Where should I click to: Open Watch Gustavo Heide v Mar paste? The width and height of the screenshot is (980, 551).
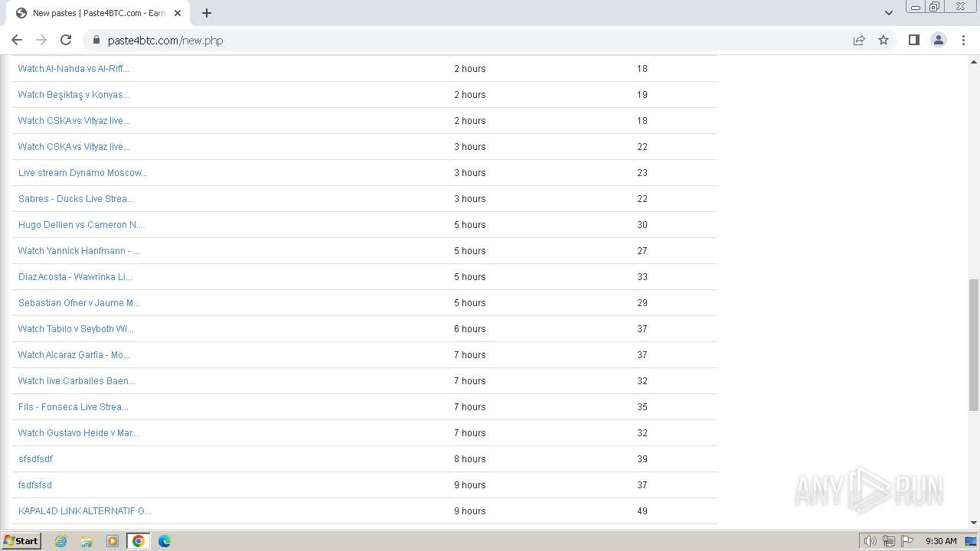tap(78, 433)
